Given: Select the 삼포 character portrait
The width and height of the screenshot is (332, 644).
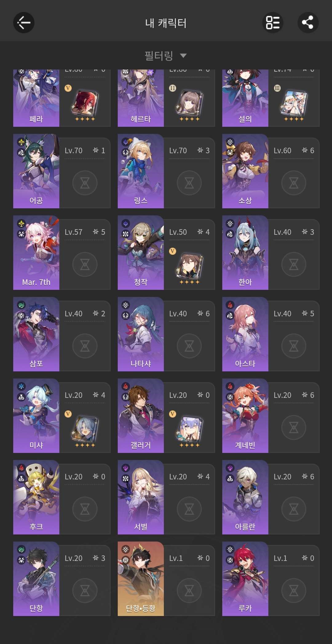Looking at the screenshot, I should click(36, 334).
